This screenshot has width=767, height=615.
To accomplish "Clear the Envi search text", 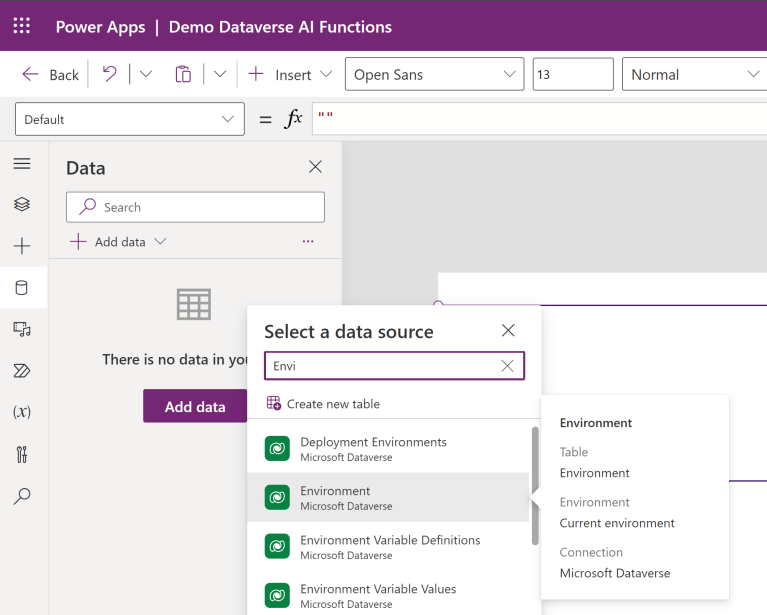I will click(507, 366).
